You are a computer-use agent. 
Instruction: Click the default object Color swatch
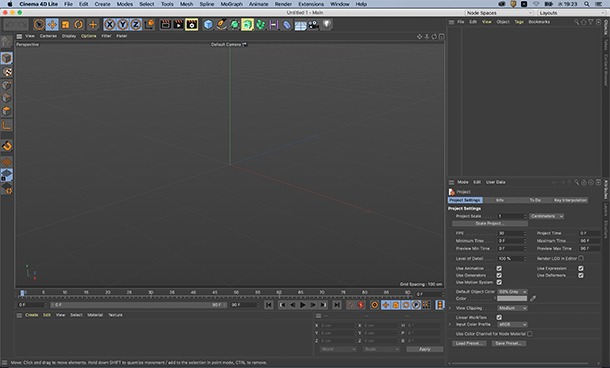(x=512, y=299)
